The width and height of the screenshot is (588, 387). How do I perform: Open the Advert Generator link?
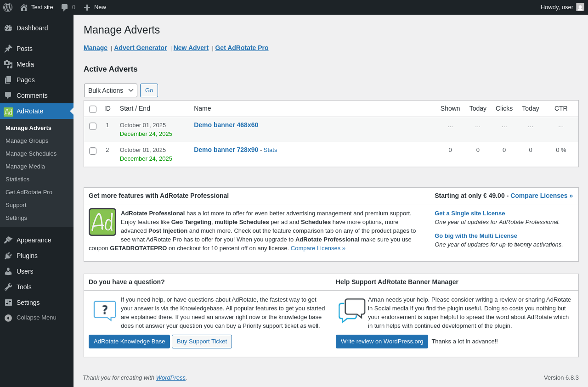pos(141,48)
